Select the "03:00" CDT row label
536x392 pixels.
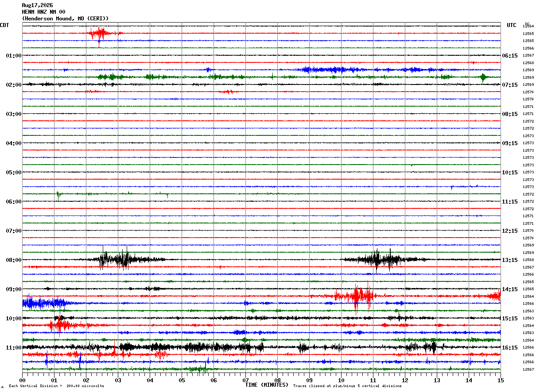click(14, 114)
